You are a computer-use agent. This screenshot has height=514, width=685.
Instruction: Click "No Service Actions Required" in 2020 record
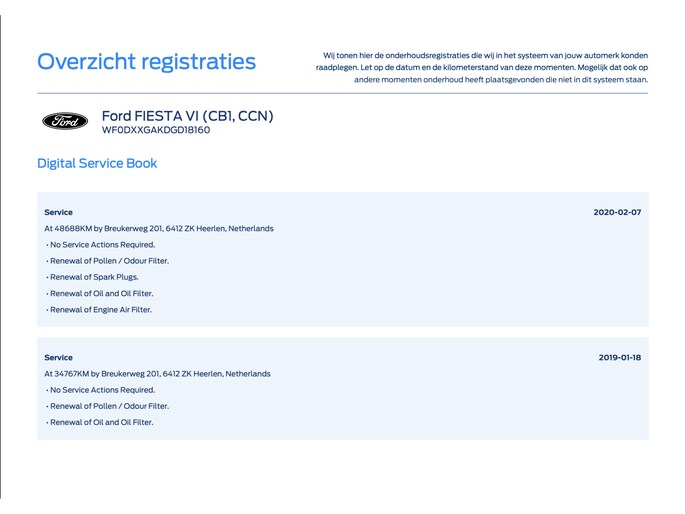pyautogui.click(x=101, y=244)
